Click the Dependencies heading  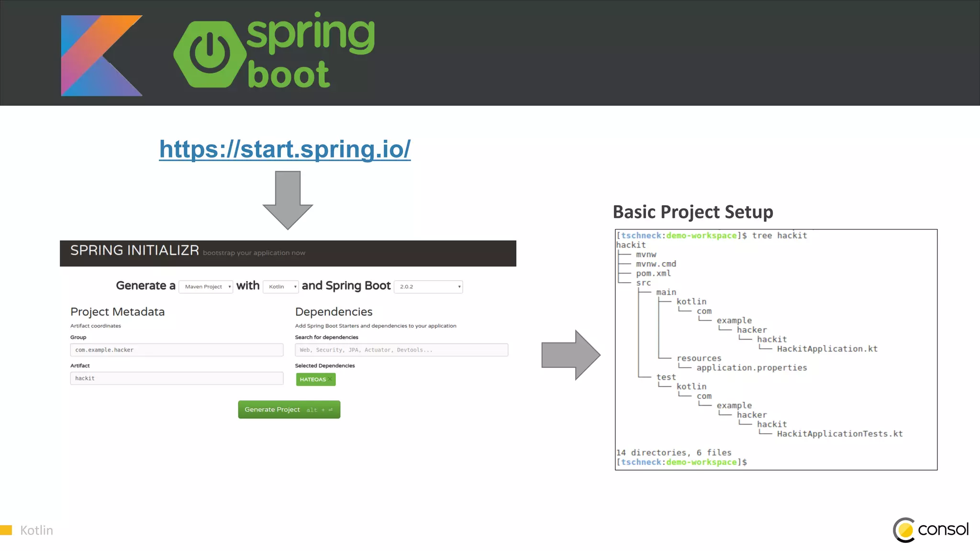(334, 312)
